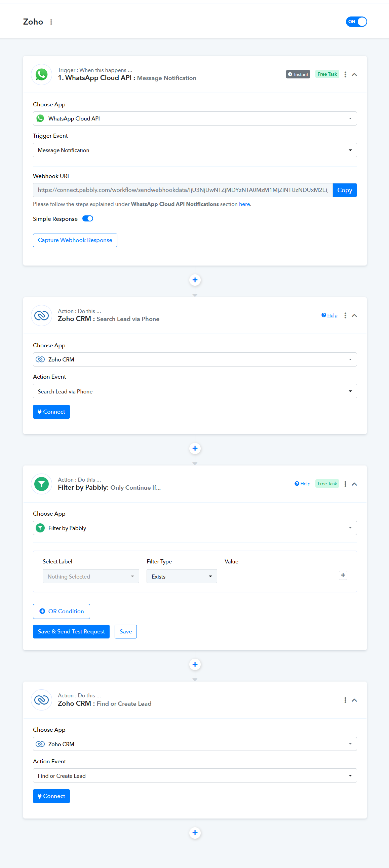Collapse the Find or Create Lead step
This screenshot has width=389, height=868.
coord(354,700)
